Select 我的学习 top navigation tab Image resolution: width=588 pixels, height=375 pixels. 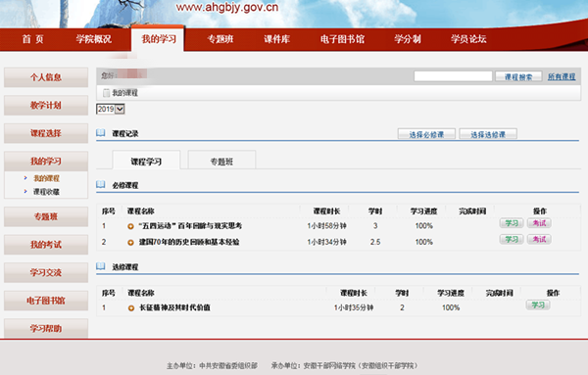[158, 39]
